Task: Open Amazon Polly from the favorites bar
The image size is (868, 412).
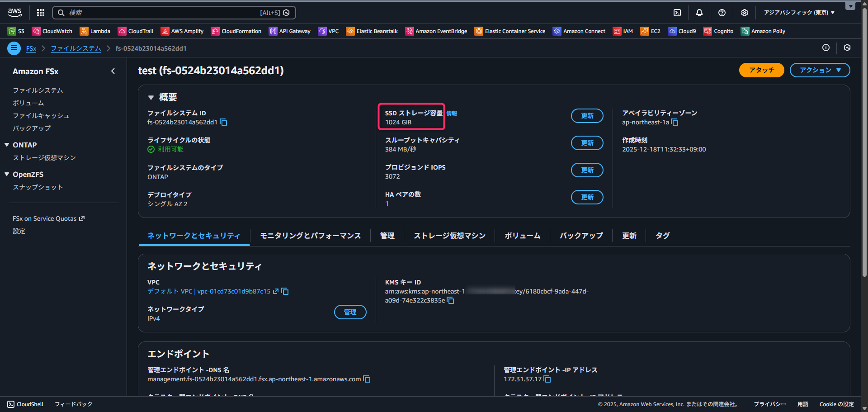Action: pos(763,31)
